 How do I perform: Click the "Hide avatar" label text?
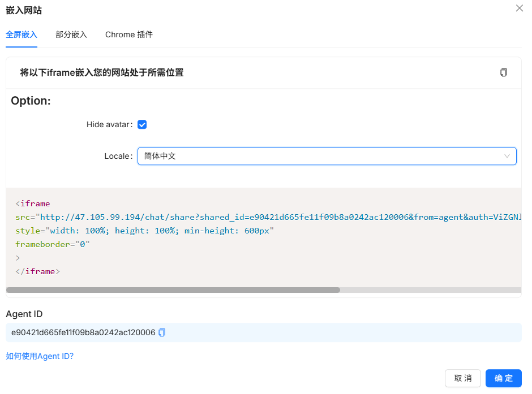coord(109,124)
